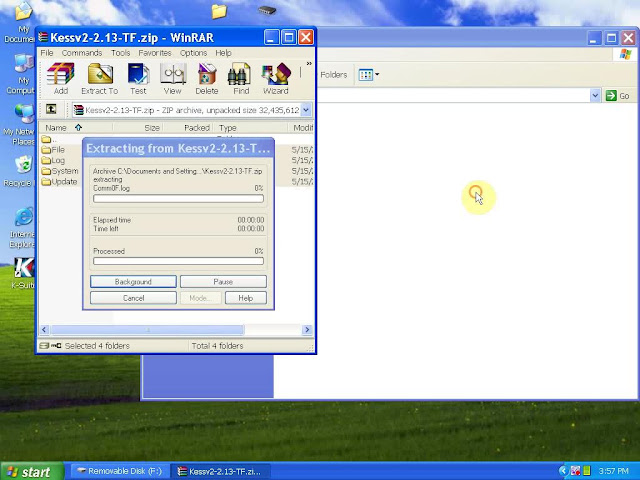Select the Update folder in archive list

click(x=60, y=182)
